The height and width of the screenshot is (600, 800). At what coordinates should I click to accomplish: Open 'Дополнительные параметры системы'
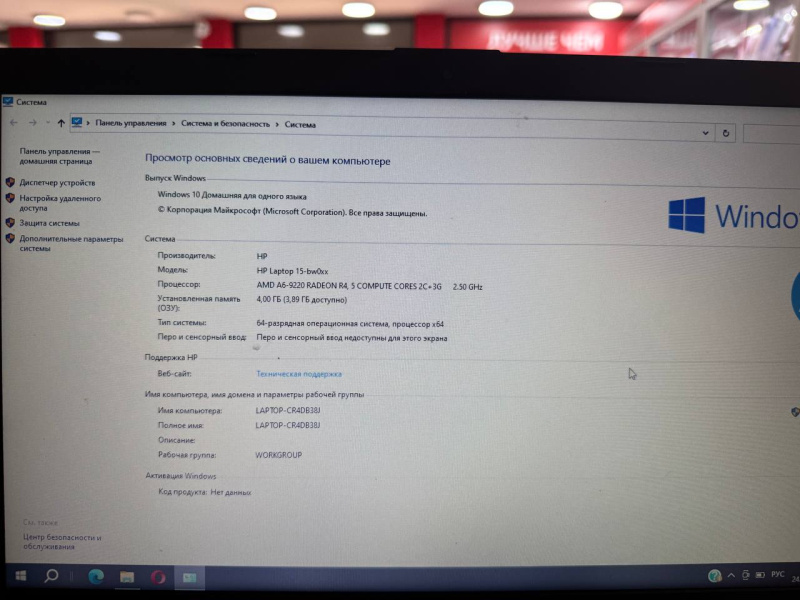pos(71,243)
